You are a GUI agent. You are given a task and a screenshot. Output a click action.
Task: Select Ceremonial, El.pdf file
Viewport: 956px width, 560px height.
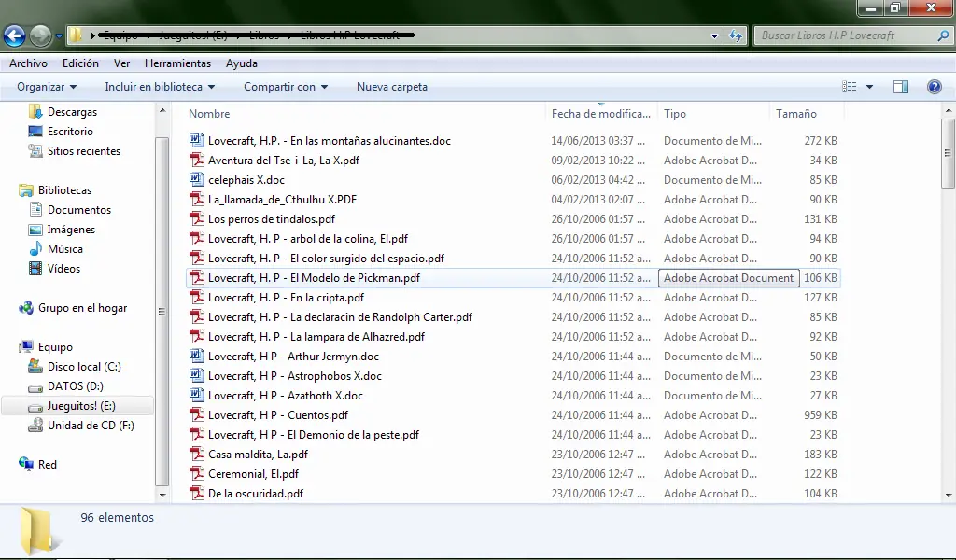253,473
